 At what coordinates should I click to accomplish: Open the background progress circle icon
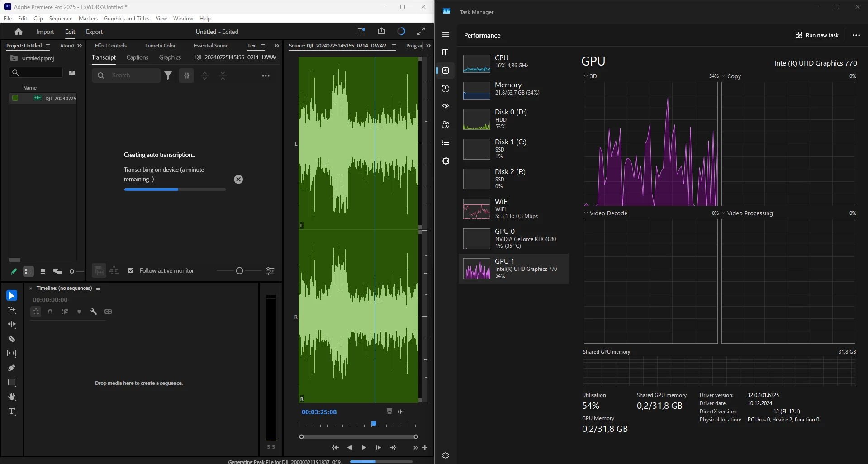[x=401, y=31]
